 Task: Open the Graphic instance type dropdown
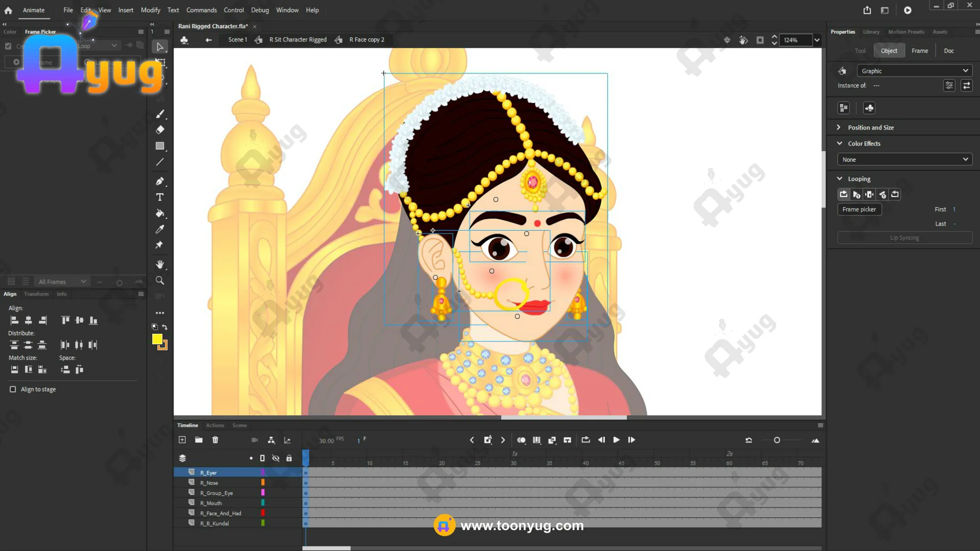point(914,71)
